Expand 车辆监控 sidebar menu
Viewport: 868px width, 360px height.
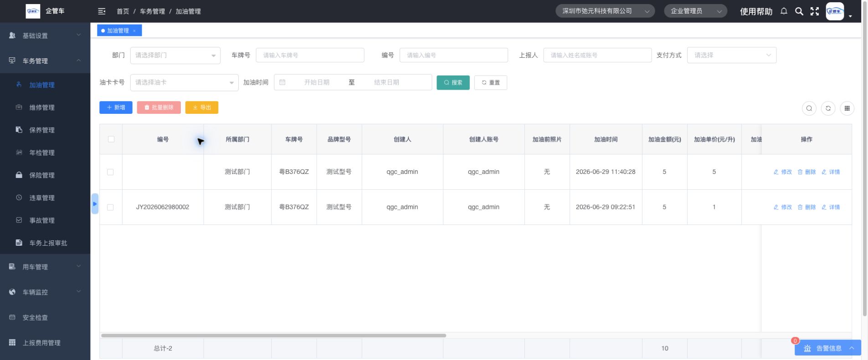(x=45, y=292)
